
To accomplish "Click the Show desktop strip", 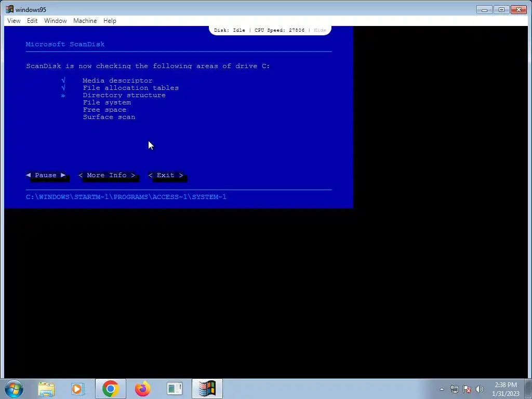I will tap(528, 389).
